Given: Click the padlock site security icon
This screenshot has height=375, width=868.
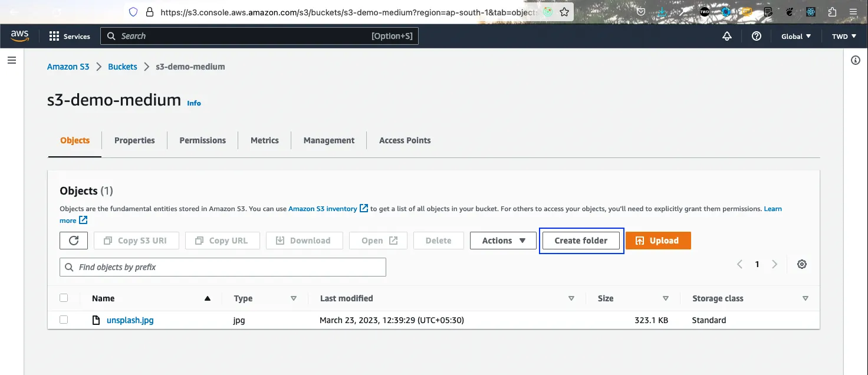Looking at the screenshot, I should [x=149, y=12].
